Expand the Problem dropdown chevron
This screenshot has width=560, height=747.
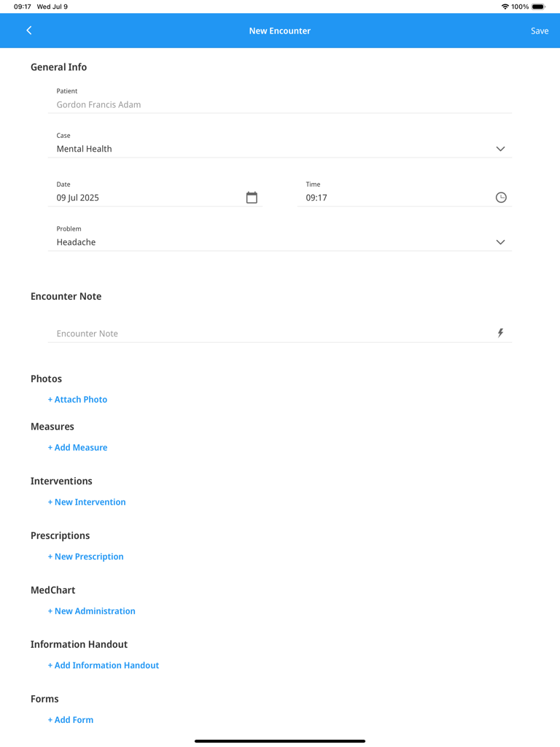point(500,242)
